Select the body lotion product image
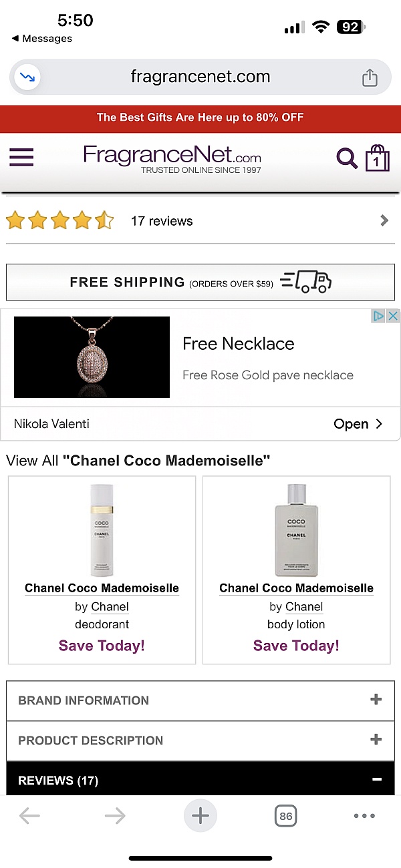 point(296,531)
